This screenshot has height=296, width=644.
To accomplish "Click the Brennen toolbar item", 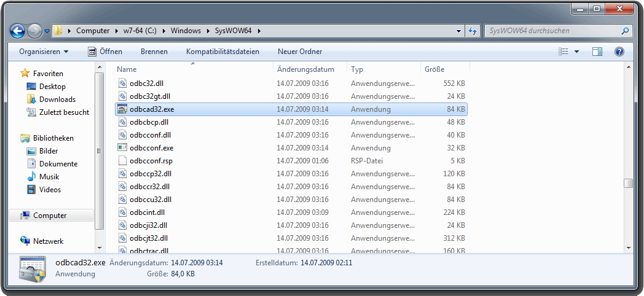I will 154,52.
